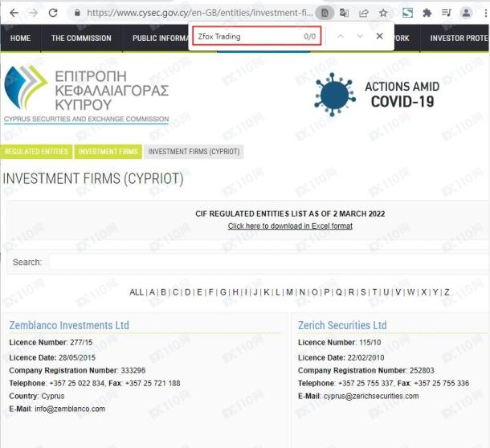Click the info@zemblanco.com email text
Image resolution: width=490 pixels, height=448 pixels.
tap(70, 409)
